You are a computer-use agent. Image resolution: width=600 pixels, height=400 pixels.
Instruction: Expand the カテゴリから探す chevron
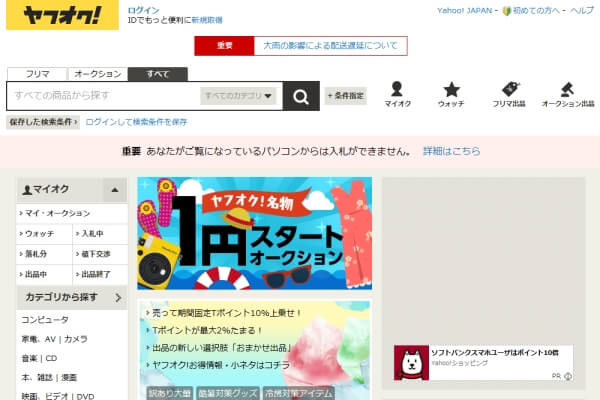[118, 297]
